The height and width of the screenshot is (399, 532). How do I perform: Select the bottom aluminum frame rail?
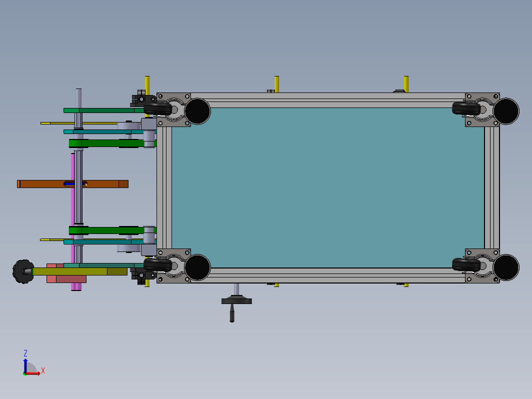[328, 275]
